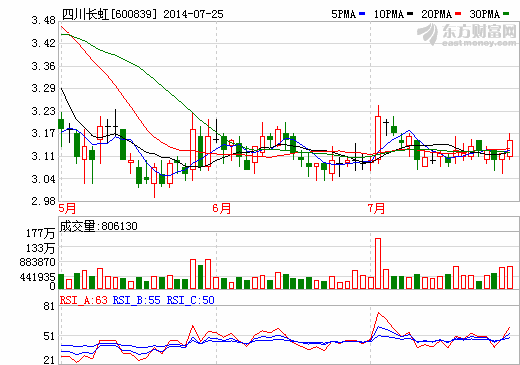
Task: Click the 5月 month marker
Action: coord(67,208)
